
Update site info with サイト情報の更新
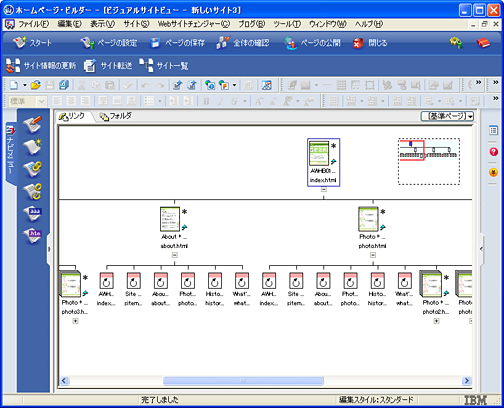click(x=41, y=66)
